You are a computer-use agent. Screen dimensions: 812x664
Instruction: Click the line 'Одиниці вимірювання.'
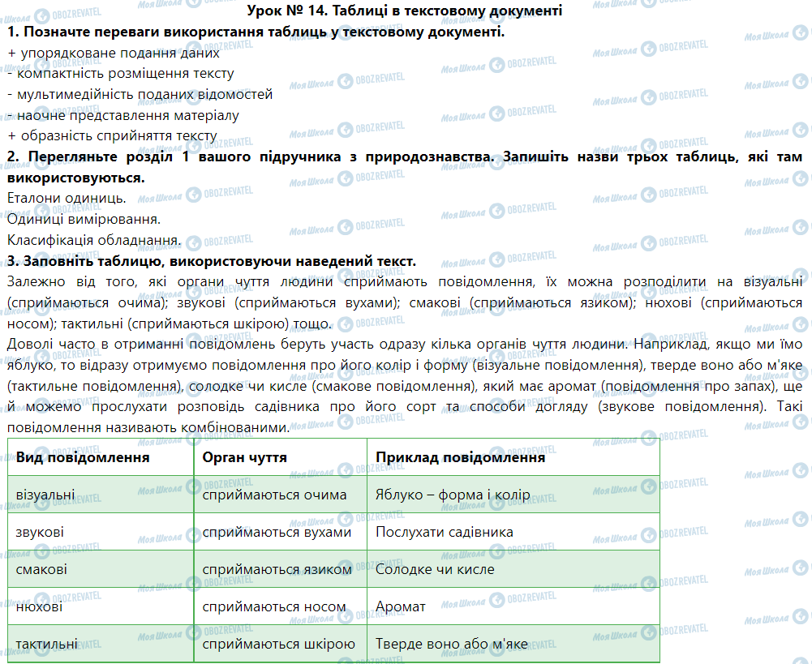[84, 219]
